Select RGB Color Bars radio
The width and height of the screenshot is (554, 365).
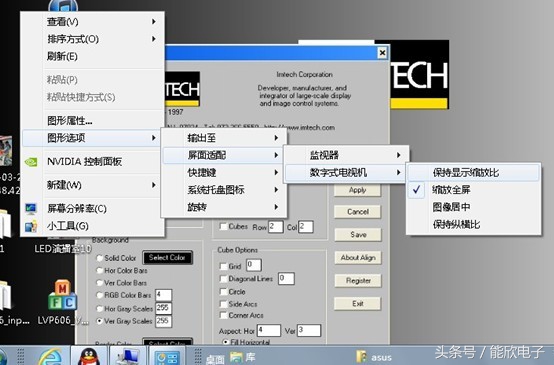pyautogui.click(x=100, y=295)
